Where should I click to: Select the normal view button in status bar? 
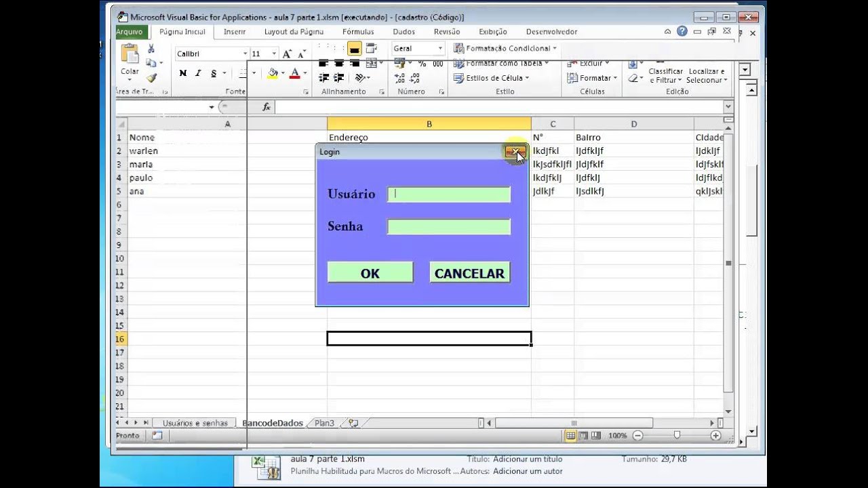click(571, 435)
